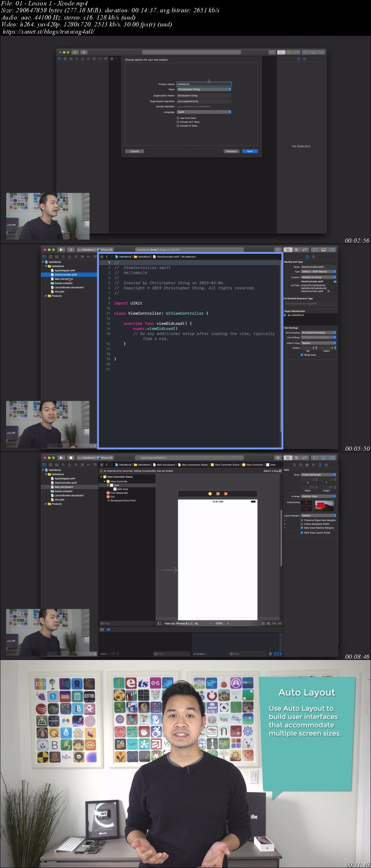Click the Organization Identifier field

pyautogui.click(x=204, y=101)
